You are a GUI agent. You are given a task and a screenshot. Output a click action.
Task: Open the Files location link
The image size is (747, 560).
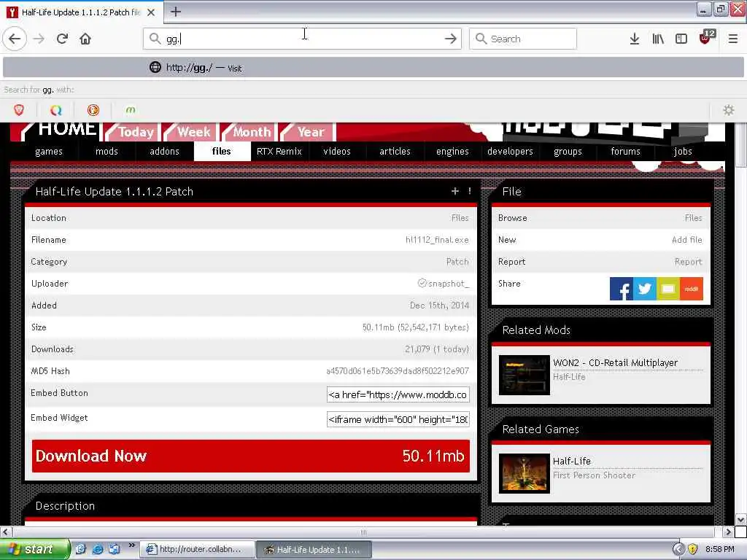(460, 218)
